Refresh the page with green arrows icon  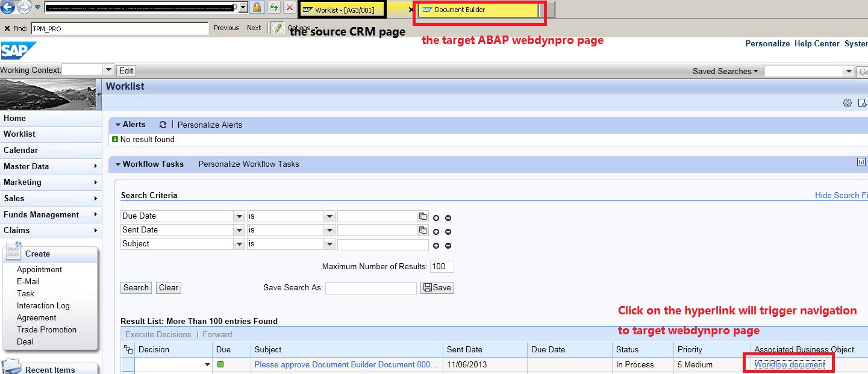274,7
